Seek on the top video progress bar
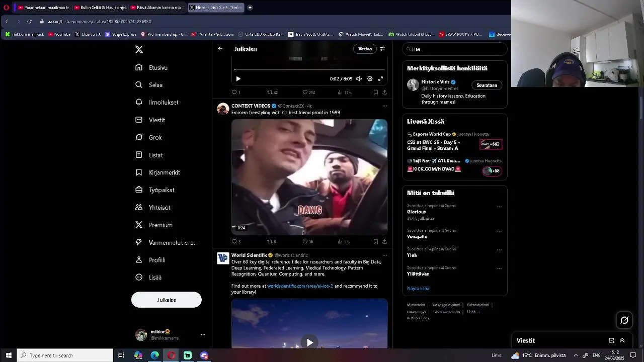Image resolution: width=644 pixels, height=362 pixels. pyautogui.click(x=309, y=70)
